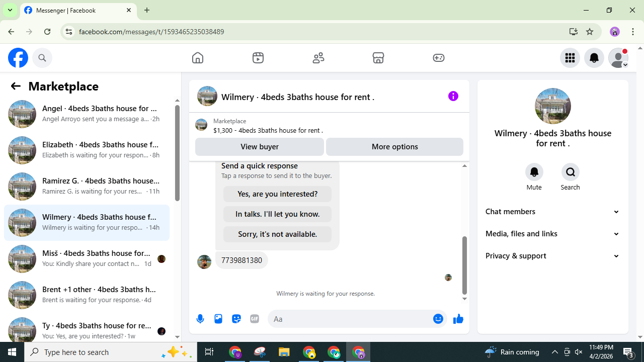Click the chat messages scrollbar
This screenshot has width=644, height=362.
coord(464,265)
